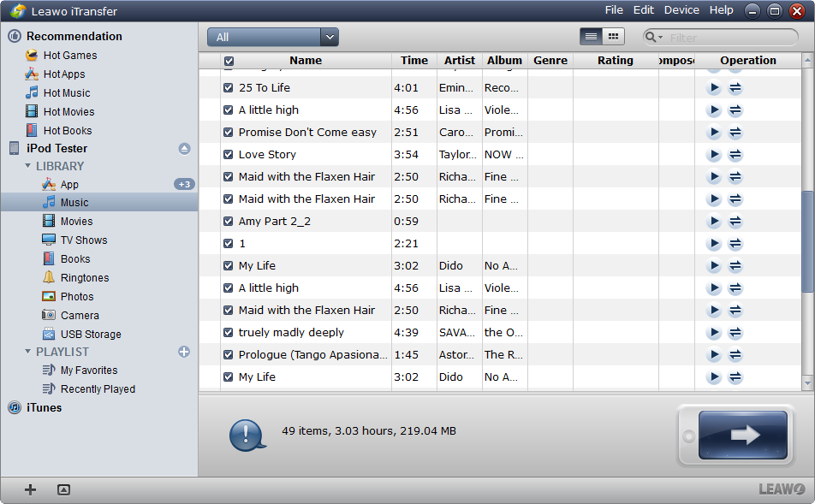Image resolution: width=815 pixels, height=504 pixels.
Task: Uncheck Prologue (Tango Apasionado) checkbox
Action: coord(229,354)
